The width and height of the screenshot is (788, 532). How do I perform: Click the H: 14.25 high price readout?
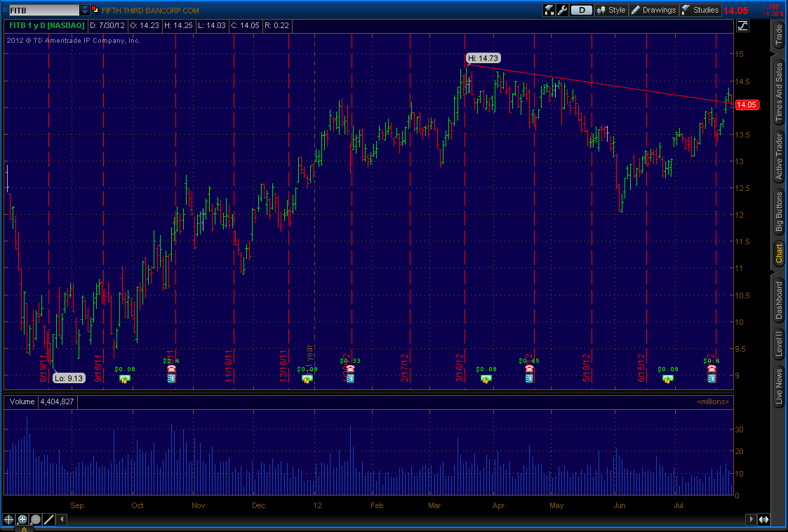tap(178, 25)
